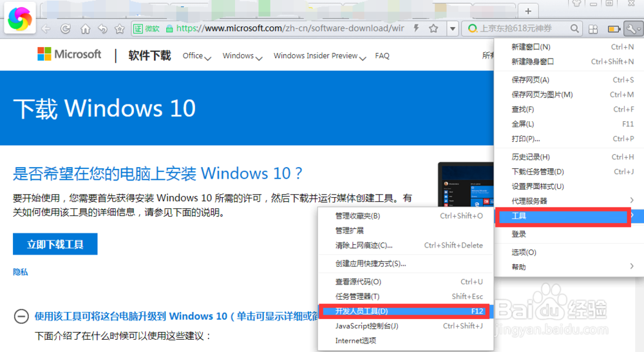Click 使用该工具可将这台电脑升级到 Windows 10 link

[x=176, y=317]
